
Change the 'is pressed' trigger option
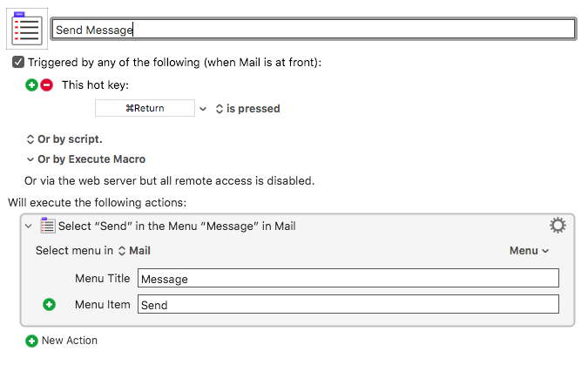point(248,109)
